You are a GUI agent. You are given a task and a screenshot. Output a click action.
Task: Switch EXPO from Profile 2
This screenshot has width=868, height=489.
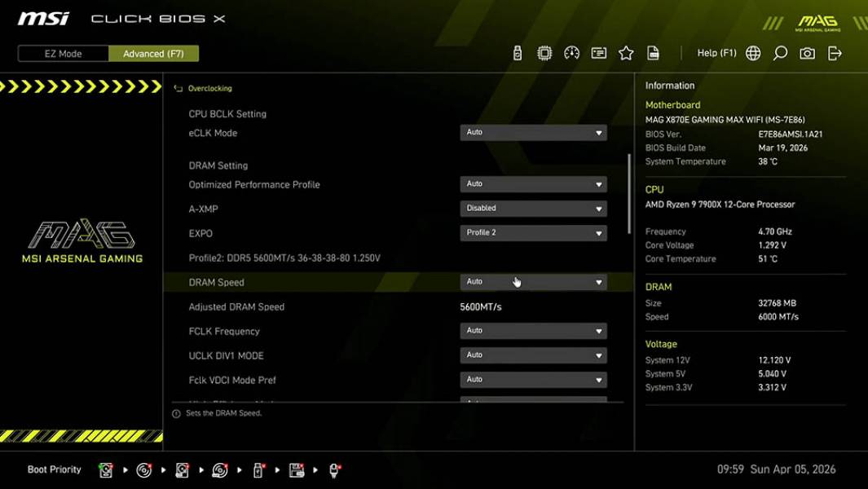click(533, 232)
